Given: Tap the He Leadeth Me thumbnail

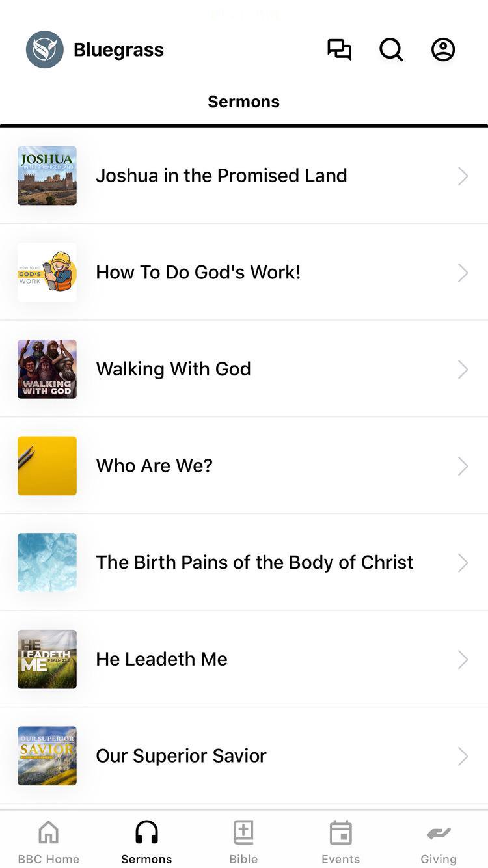Looking at the screenshot, I should coord(47,659).
